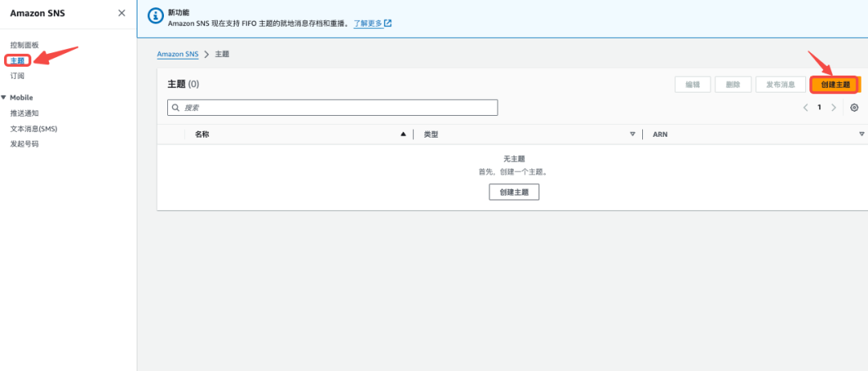Click the Amazon SNS sidebar title
Viewport: 868px width, 371px height.
coord(37,14)
